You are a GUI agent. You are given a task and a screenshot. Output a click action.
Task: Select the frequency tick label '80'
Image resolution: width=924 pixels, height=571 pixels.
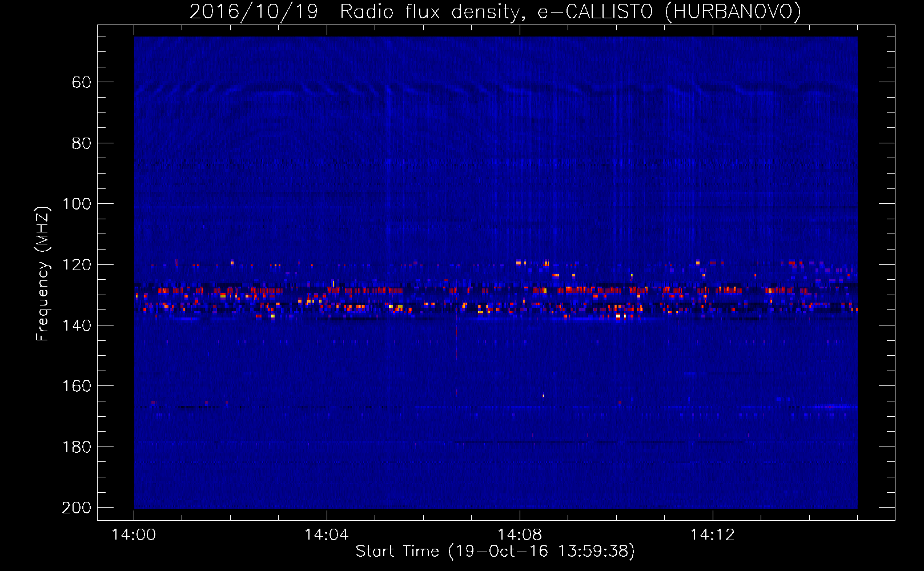(x=82, y=143)
